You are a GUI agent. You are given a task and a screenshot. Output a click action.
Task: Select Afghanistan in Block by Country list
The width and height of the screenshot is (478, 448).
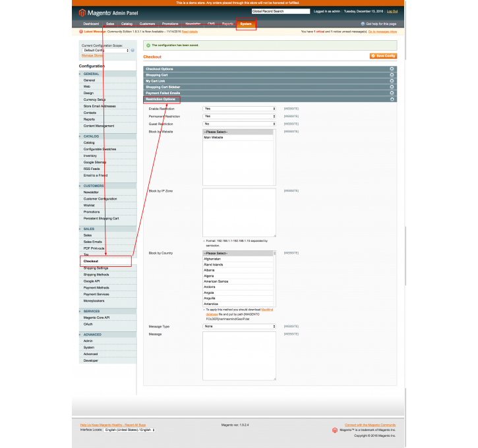(x=212, y=259)
